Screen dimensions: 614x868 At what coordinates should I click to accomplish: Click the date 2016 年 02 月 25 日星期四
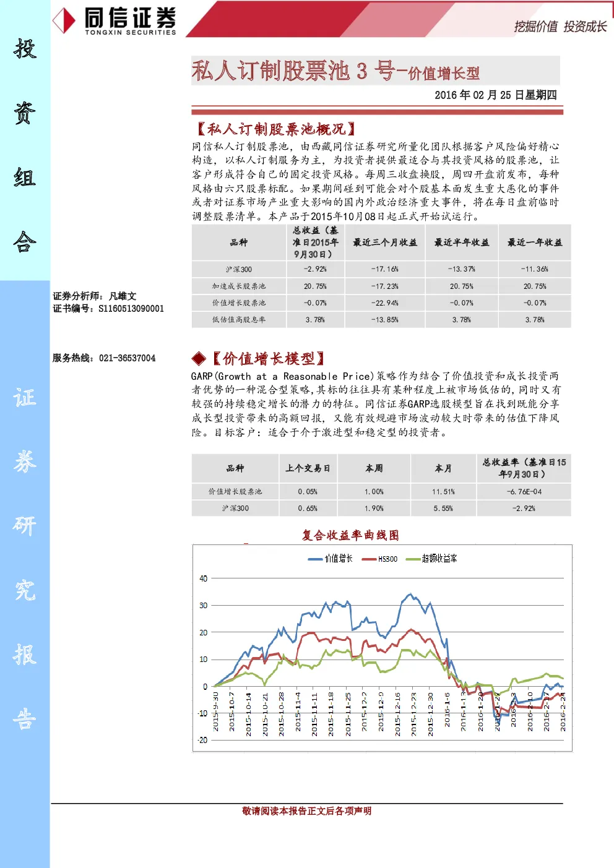496,95
